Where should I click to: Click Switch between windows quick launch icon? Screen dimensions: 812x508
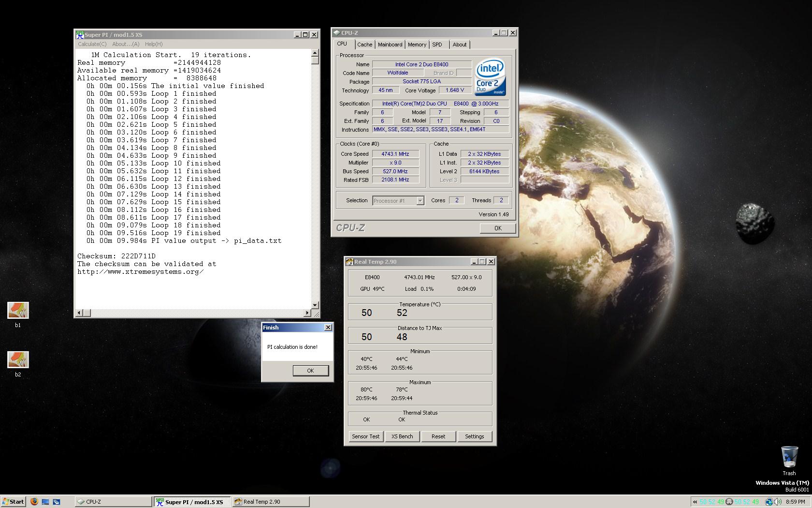pyautogui.click(x=56, y=502)
